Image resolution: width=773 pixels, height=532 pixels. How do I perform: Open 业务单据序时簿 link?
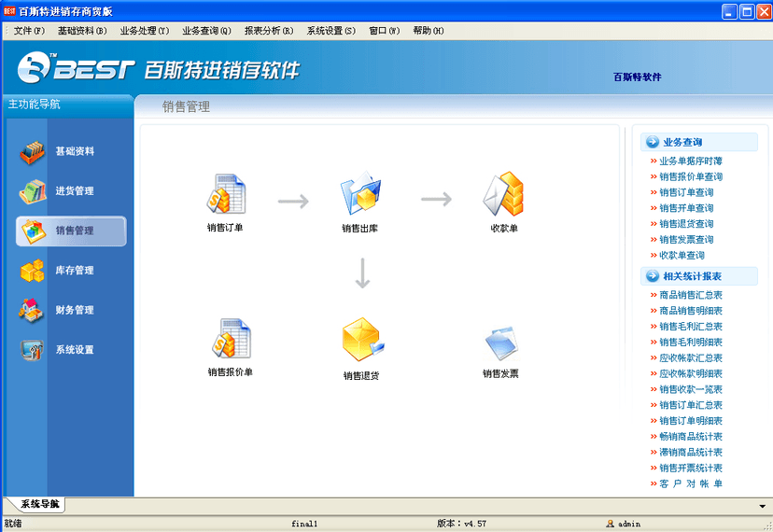pos(691,161)
